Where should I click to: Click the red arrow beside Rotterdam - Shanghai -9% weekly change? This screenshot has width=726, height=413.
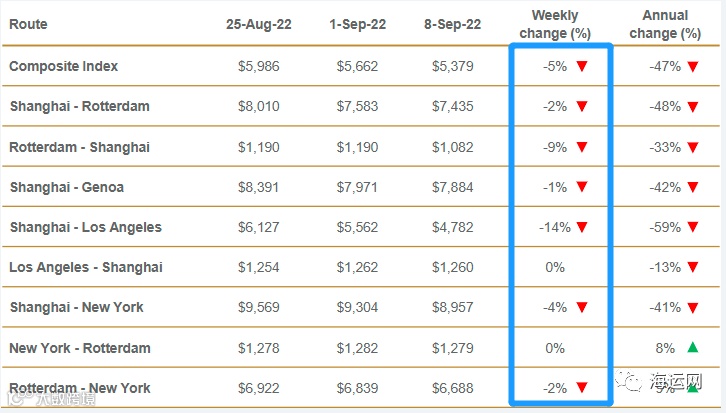point(581,147)
